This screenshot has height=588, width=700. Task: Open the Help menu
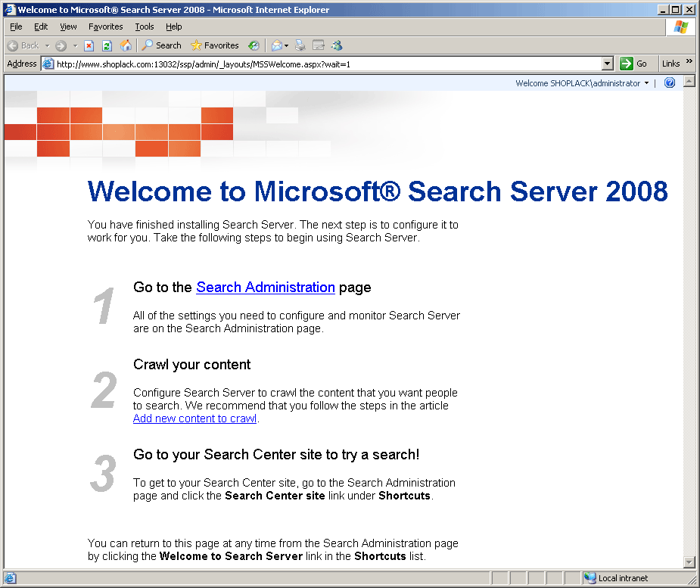(x=173, y=26)
